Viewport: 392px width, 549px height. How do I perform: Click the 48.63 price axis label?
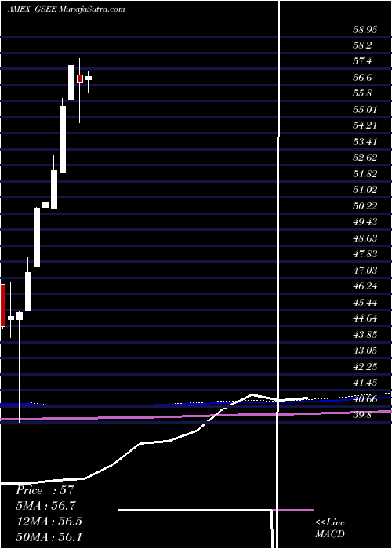tap(365, 238)
